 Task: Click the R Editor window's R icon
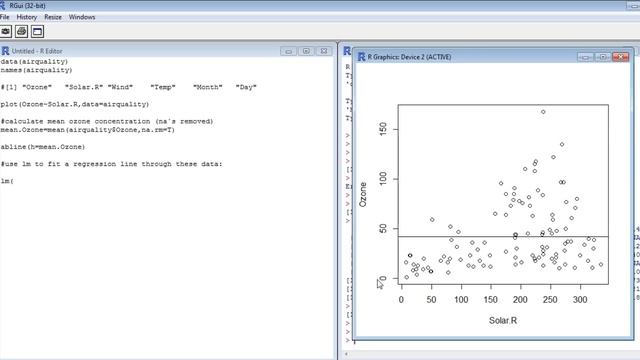[x=5, y=51]
